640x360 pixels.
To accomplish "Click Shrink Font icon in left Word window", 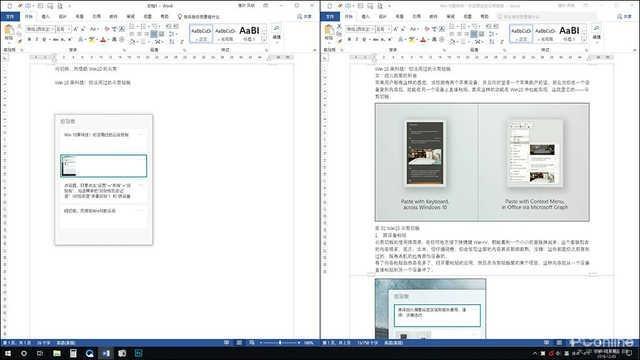I will point(82,29).
